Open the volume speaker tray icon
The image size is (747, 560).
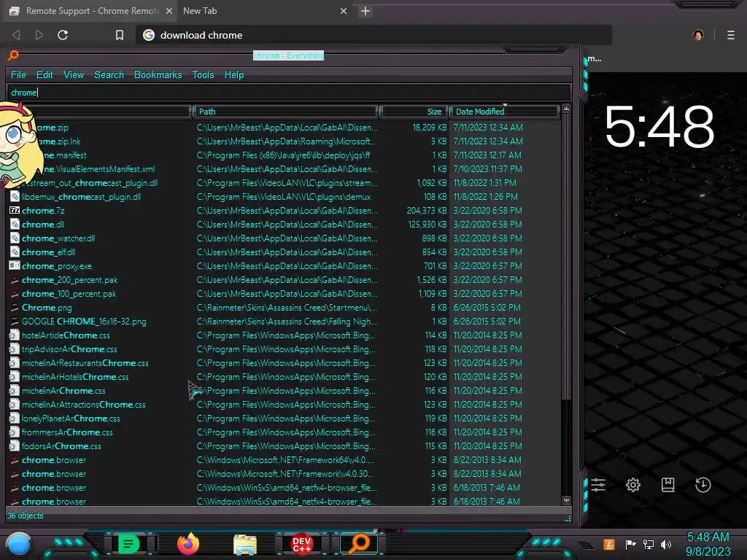[666, 544]
